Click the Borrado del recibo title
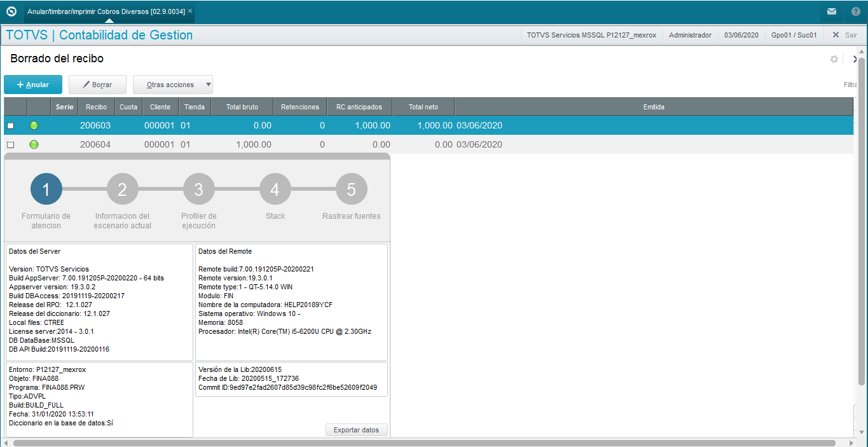 57,58
